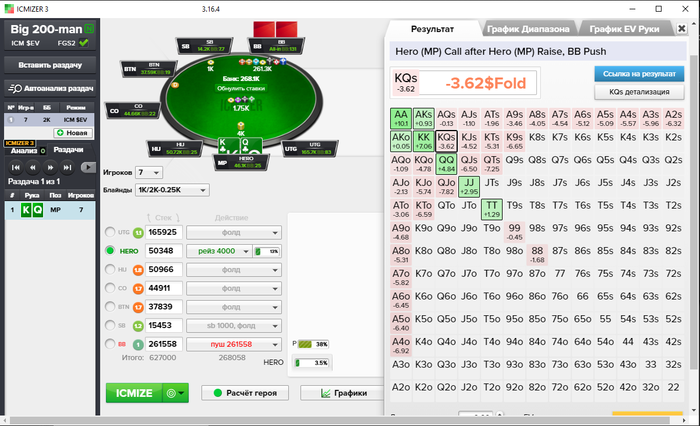
Task: Click the CO seat plate on the table
Action: (x=133, y=111)
